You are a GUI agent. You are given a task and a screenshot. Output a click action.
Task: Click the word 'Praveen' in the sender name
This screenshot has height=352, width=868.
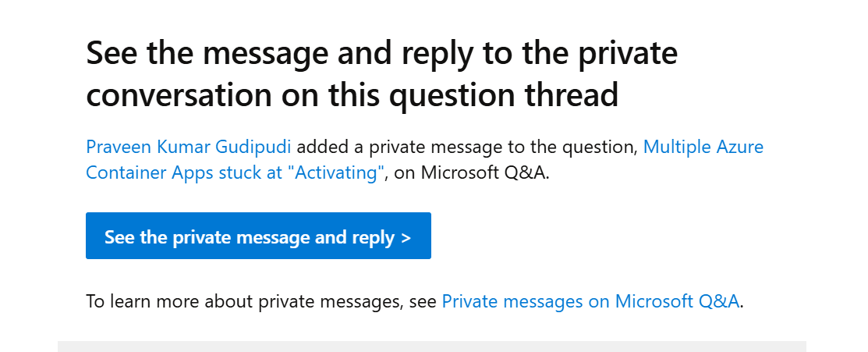click(x=118, y=148)
